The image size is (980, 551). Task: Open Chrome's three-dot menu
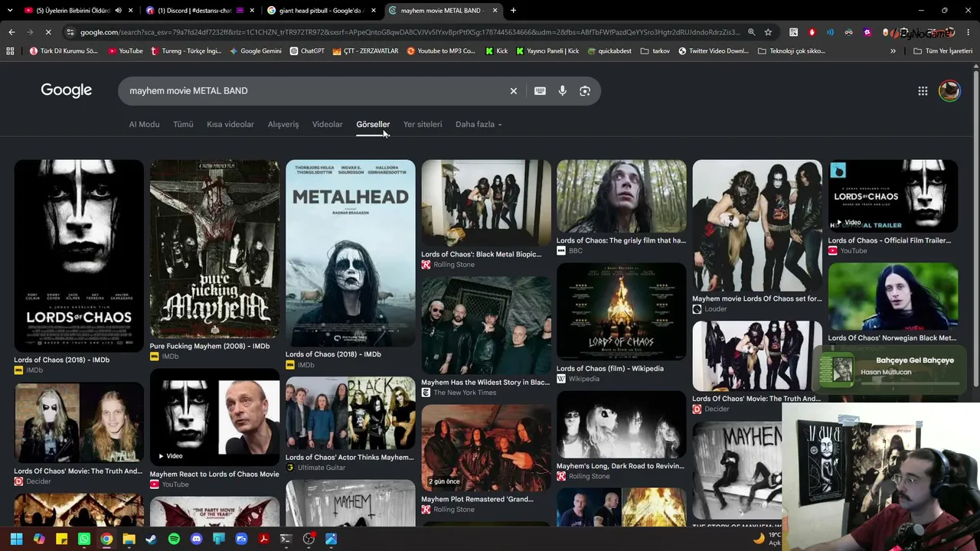969,32
